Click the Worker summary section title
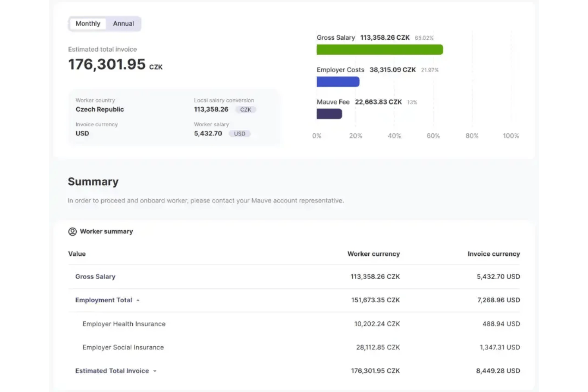 point(106,232)
